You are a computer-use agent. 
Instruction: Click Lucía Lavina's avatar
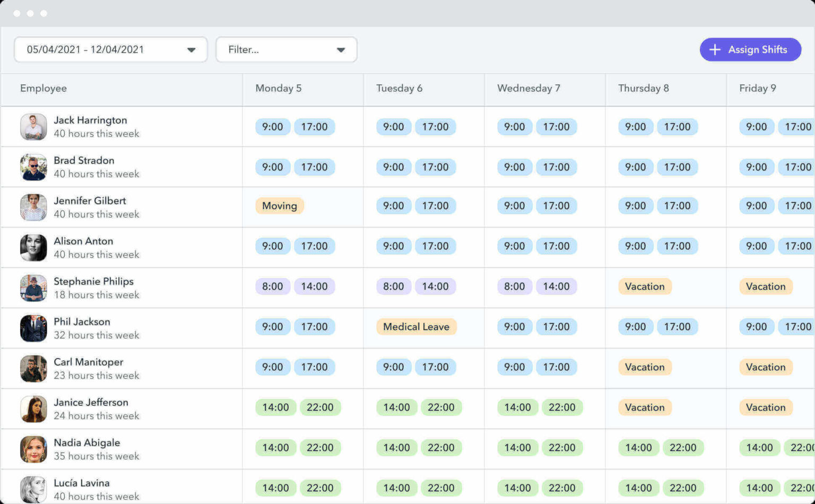[33, 488]
